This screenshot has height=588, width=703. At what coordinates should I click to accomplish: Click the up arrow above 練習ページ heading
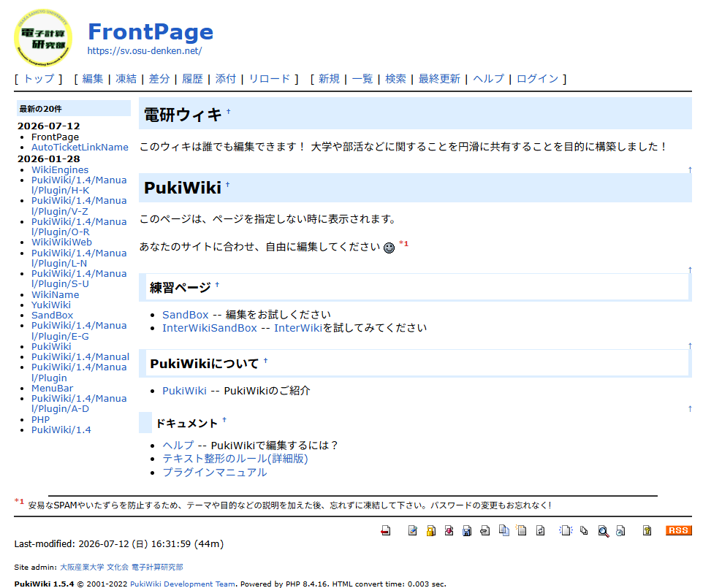tap(690, 270)
